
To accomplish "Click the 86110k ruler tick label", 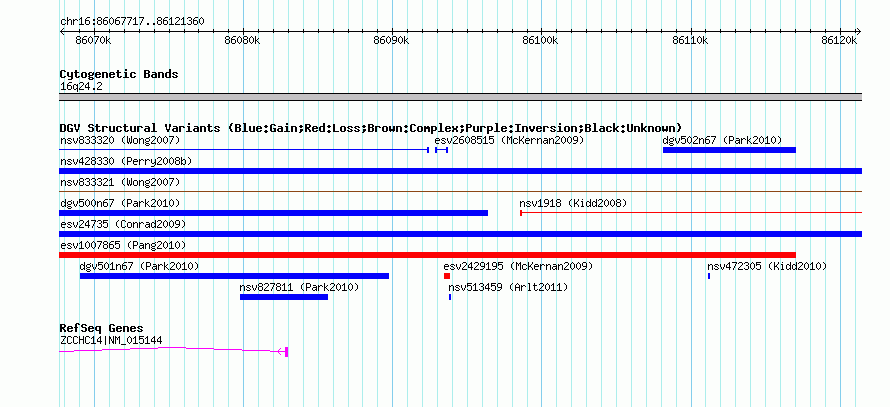I will pos(691,41).
